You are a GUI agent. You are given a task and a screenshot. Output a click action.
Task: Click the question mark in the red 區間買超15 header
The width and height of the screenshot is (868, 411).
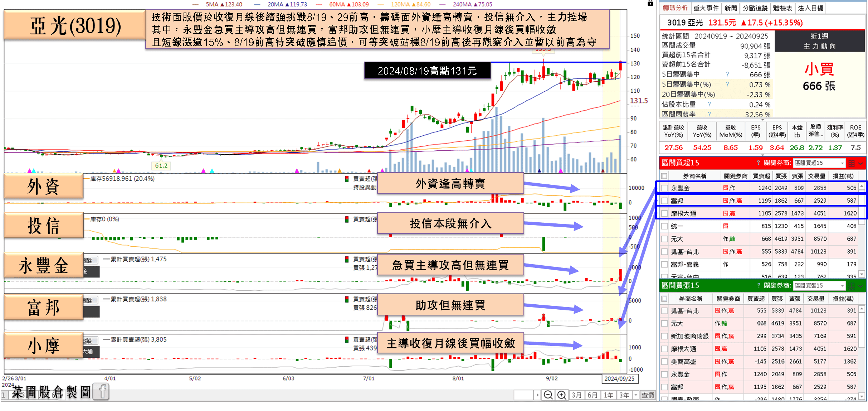pyautogui.click(x=758, y=163)
